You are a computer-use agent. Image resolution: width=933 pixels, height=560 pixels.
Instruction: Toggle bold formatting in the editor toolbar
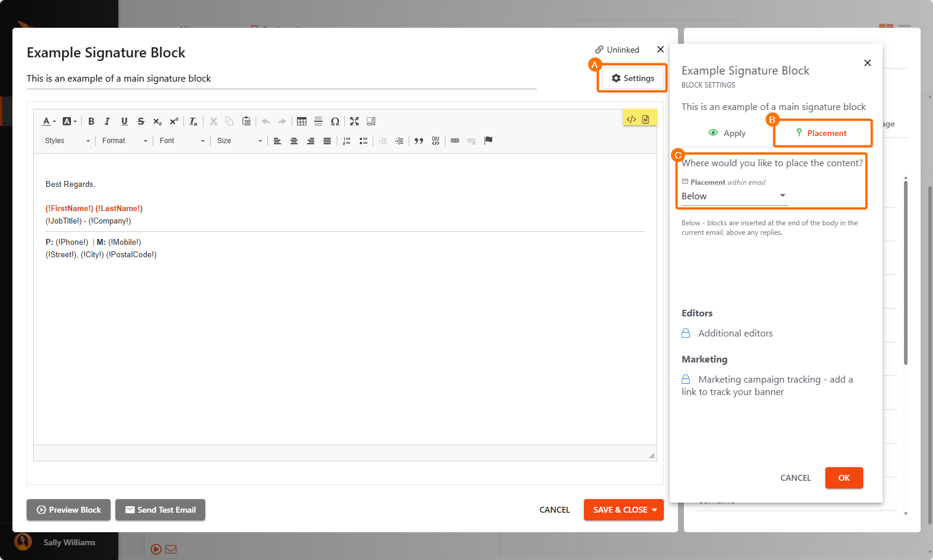click(91, 121)
